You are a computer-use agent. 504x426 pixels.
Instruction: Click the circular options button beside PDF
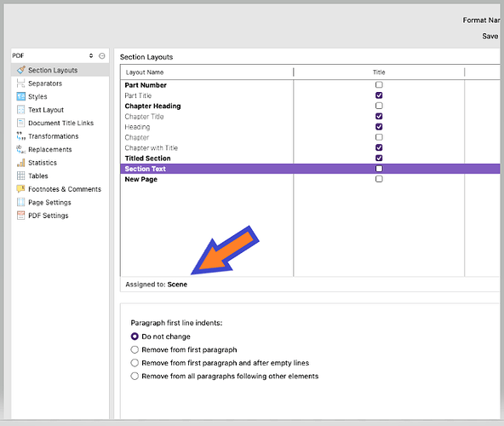click(102, 56)
